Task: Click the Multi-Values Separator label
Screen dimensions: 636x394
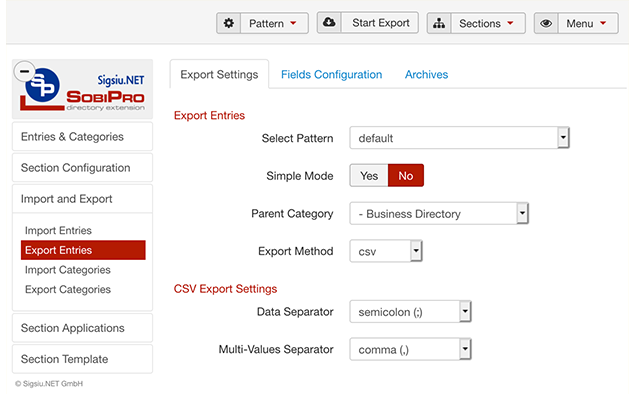Action: coord(276,349)
